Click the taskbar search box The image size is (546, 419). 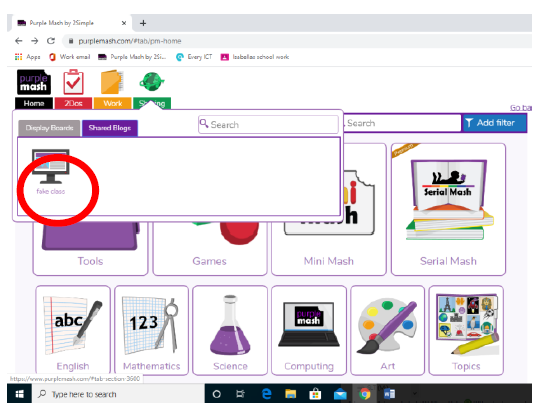click(118, 394)
